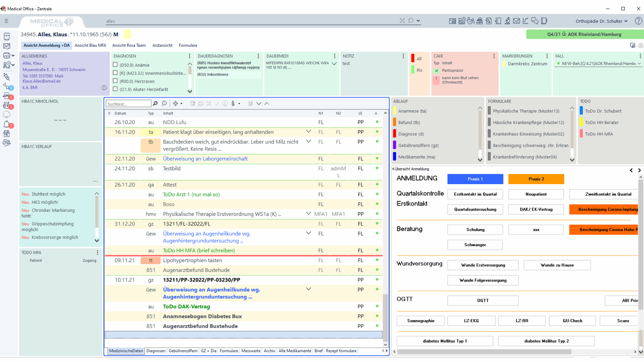This screenshot has width=644, height=362.
Task: Click the notebook toolbar icon
Action: pos(544,21)
